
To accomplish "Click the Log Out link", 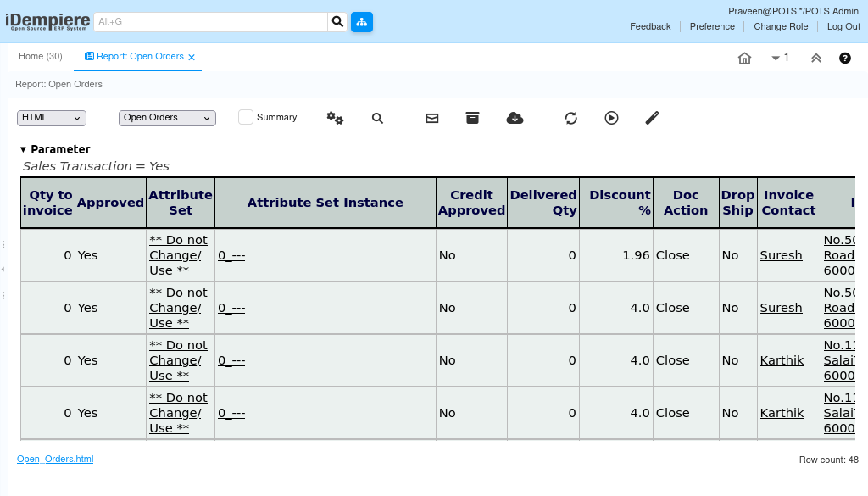I will (843, 26).
